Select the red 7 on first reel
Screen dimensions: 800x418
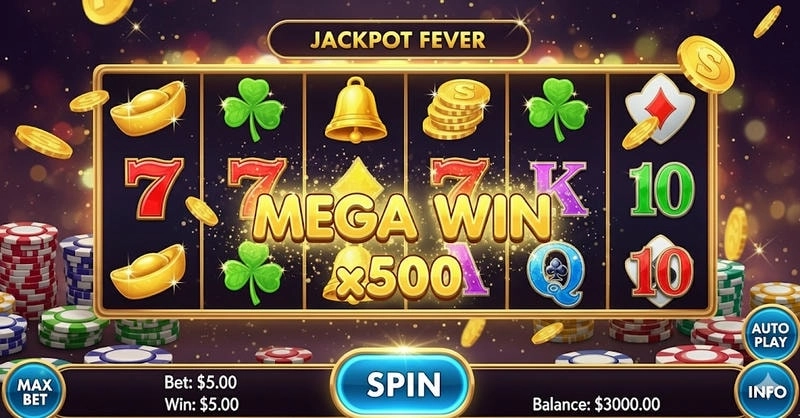point(154,187)
